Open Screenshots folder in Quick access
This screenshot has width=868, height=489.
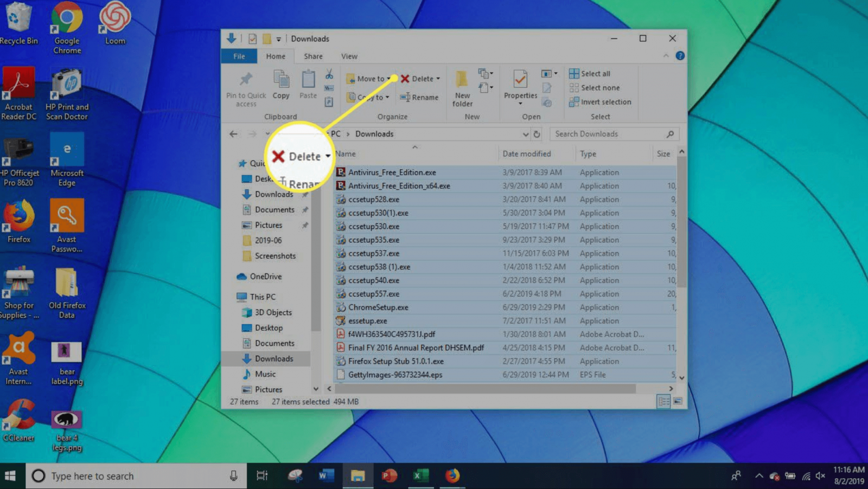coord(269,256)
